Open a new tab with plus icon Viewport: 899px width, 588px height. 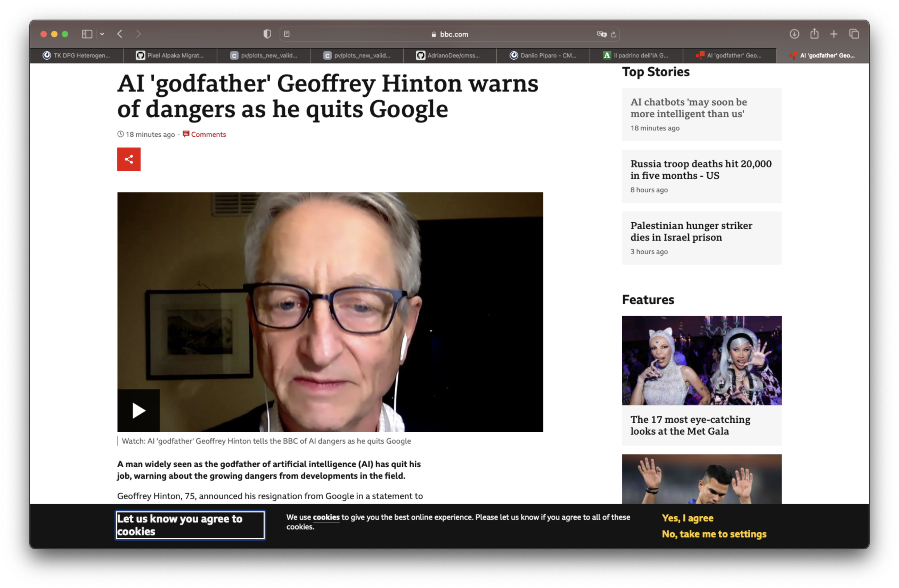click(x=834, y=34)
